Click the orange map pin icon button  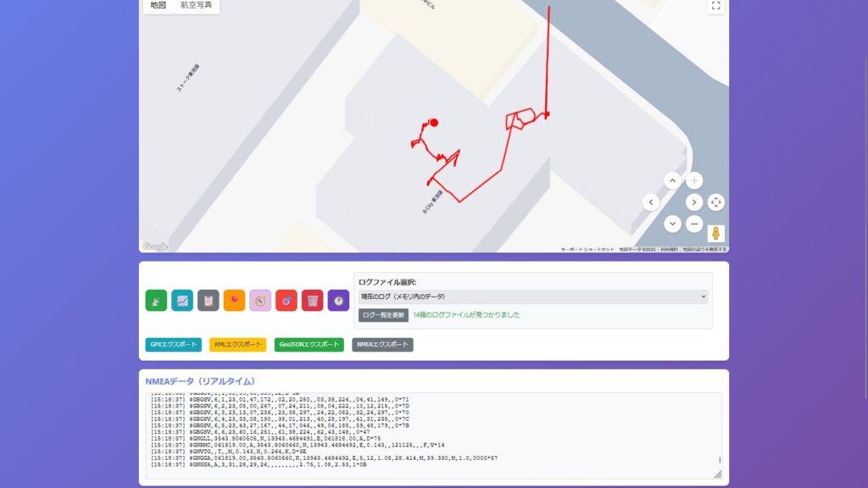[x=235, y=300]
